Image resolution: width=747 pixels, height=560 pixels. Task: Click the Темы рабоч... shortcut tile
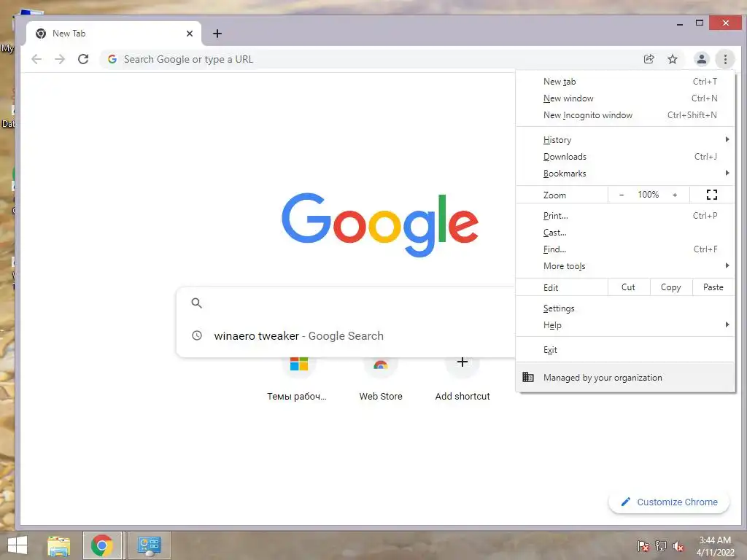[x=297, y=378]
